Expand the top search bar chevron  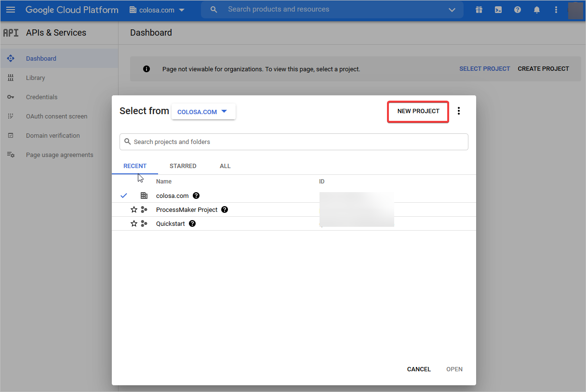coord(452,10)
